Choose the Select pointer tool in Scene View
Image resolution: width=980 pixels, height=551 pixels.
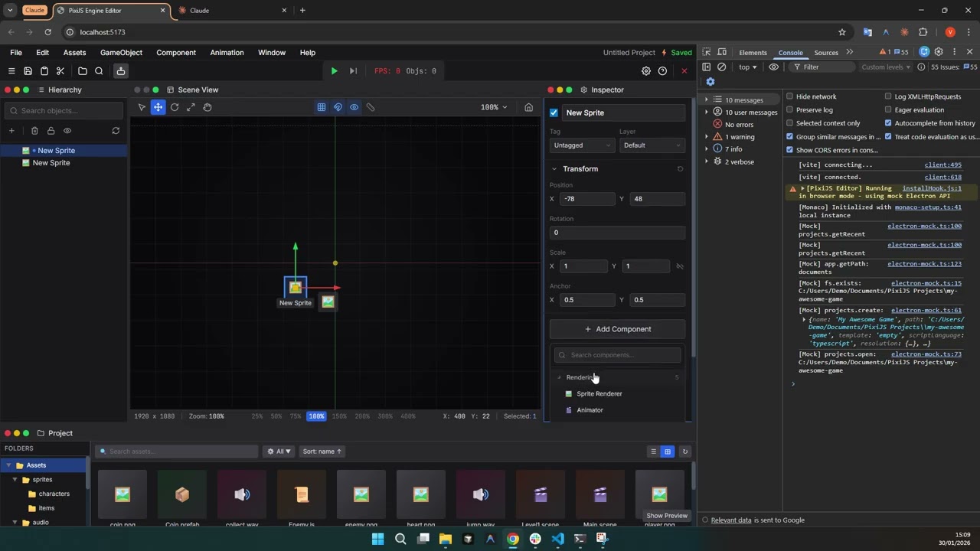click(142, 107)
